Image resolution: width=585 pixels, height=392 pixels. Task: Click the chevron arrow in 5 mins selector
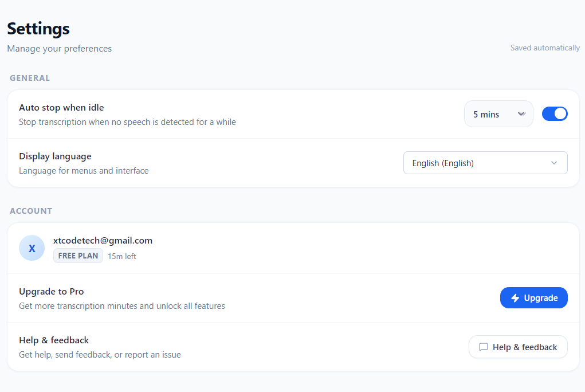pos(521,114)
